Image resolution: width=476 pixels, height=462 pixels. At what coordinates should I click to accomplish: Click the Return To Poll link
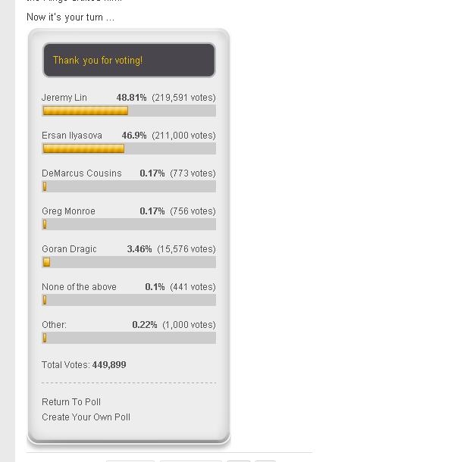pyautogui.click(x=71, y=402)
